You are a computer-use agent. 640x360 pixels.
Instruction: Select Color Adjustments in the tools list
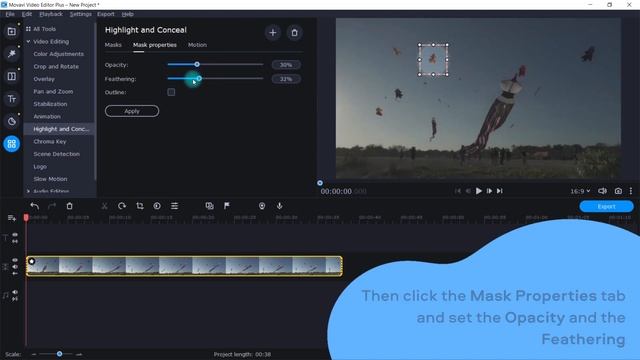click(x=58, y=54)
